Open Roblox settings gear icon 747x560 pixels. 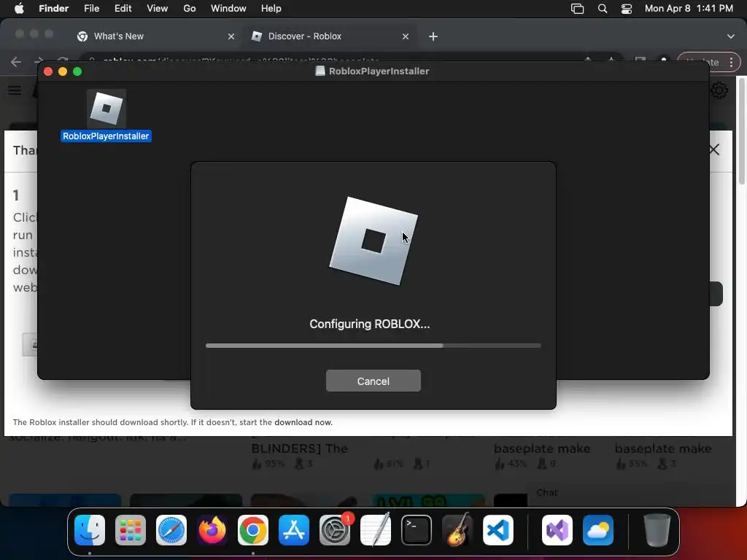pyautogui.click(x=719, y=90)
